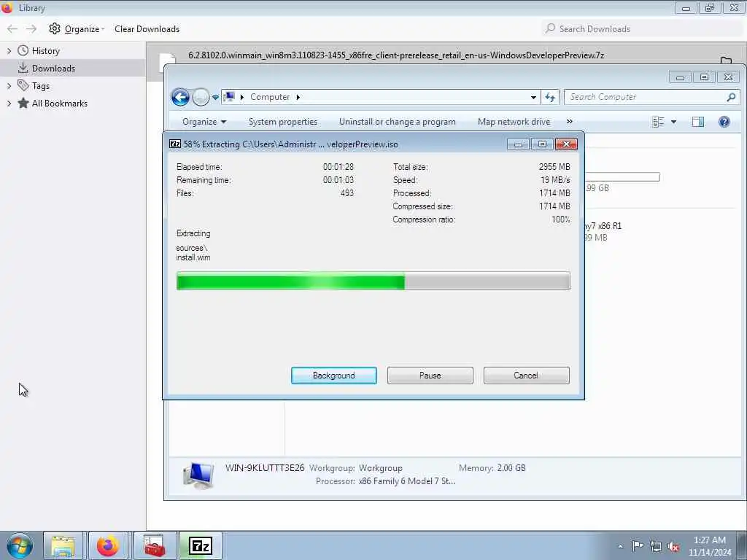
Task: Open explorer Help
Action: (724, 122)
